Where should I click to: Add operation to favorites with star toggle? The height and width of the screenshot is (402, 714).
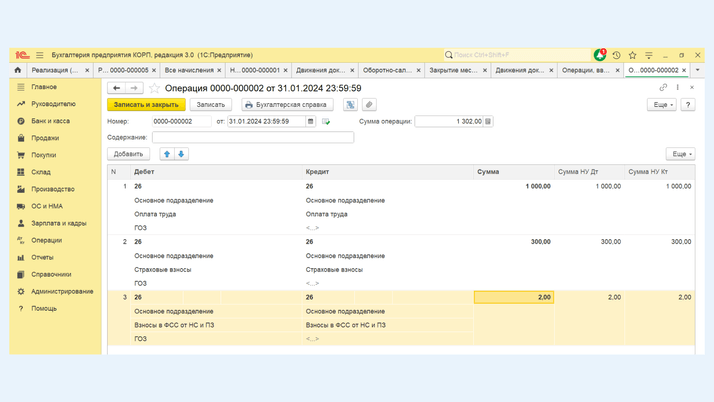point(154,88)
